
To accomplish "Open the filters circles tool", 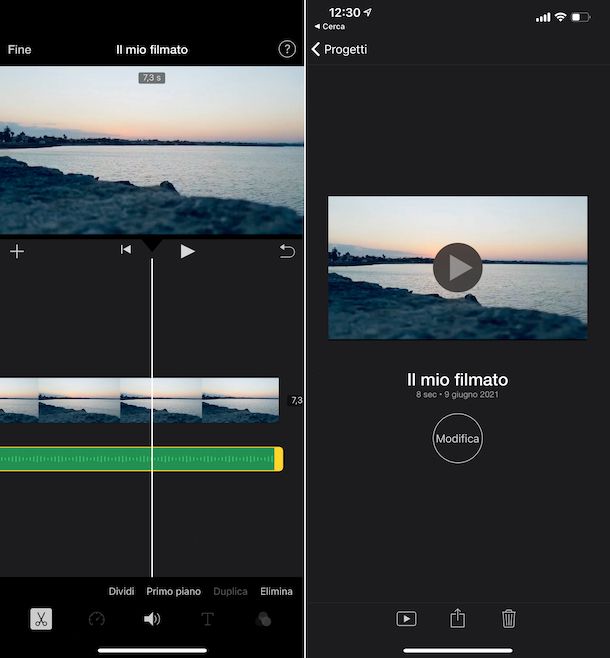I will 263,619.
